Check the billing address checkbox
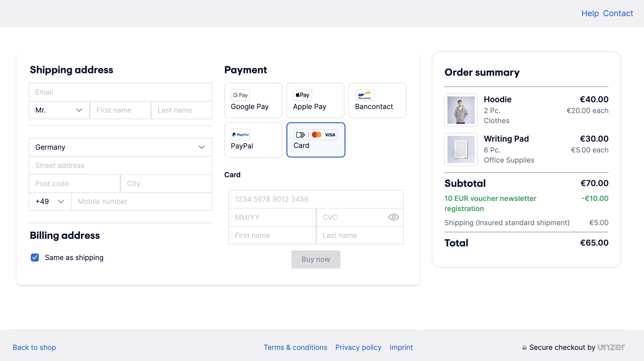The image size is (644, 361). [x=35, y=257]
